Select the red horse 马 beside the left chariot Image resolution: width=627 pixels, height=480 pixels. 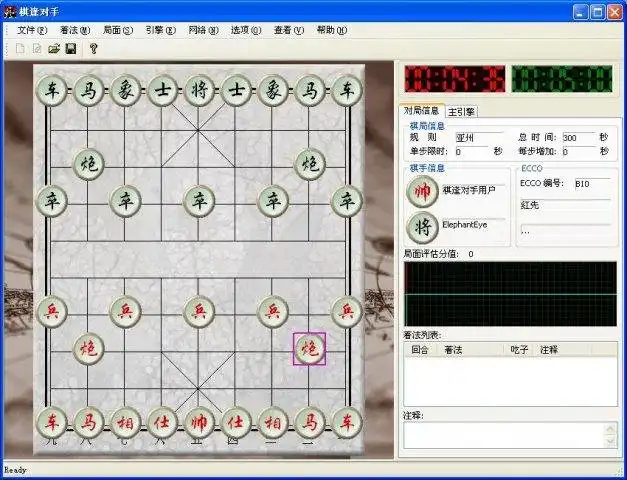pyautogui.click(x=88, y=422)
